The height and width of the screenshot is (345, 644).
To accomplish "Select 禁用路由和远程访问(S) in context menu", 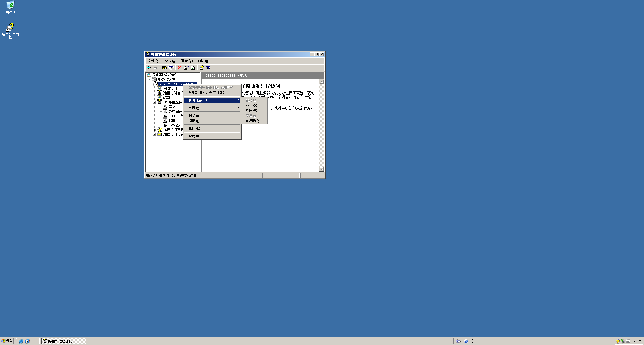I will pyautogui.click(x=206, y=93).
